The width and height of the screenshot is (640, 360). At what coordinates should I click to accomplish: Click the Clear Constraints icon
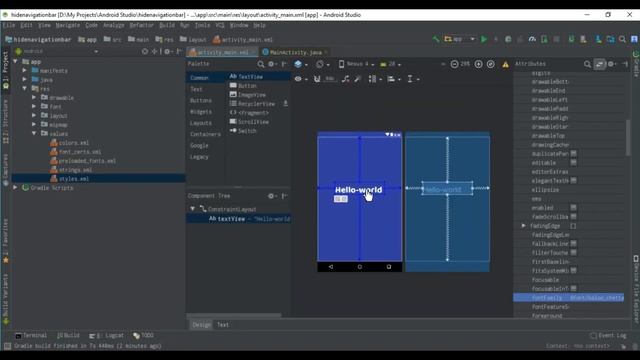tap(346, 79)
